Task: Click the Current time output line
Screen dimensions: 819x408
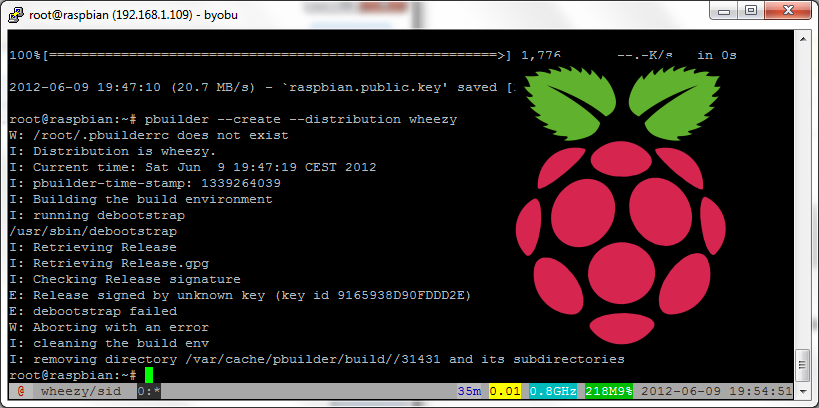Action: click(193, 168)
